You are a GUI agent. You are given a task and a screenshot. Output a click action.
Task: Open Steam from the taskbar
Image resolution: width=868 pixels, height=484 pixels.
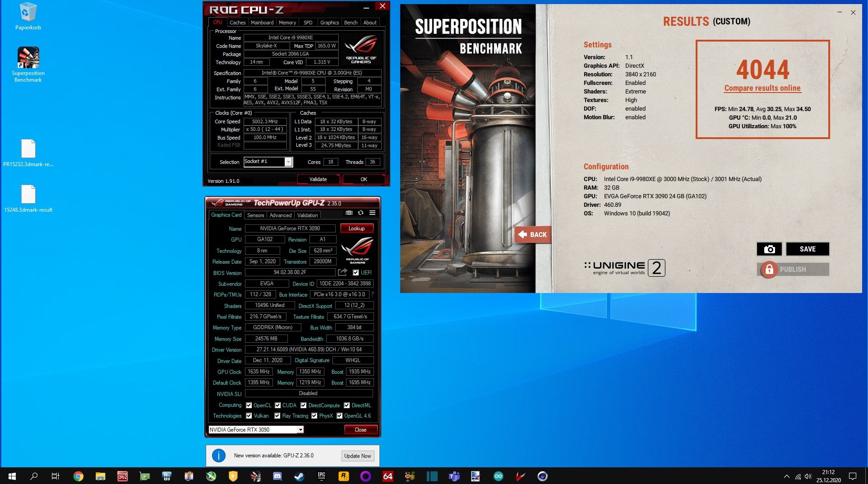299,476
